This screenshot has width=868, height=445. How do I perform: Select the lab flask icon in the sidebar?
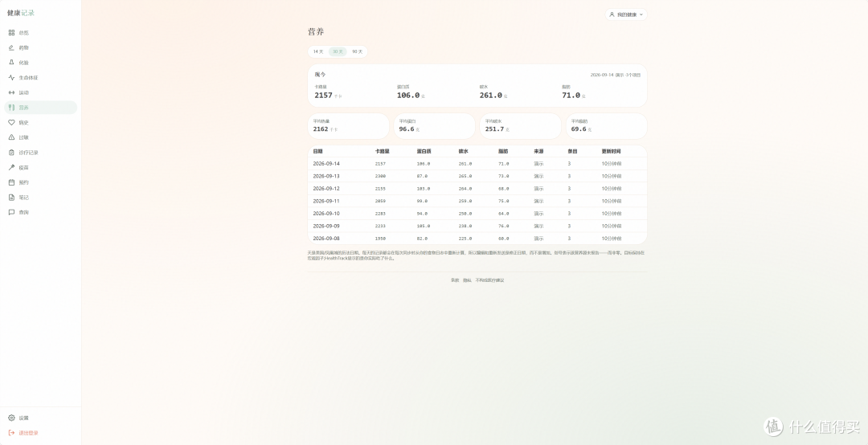(x=11, y=63)
